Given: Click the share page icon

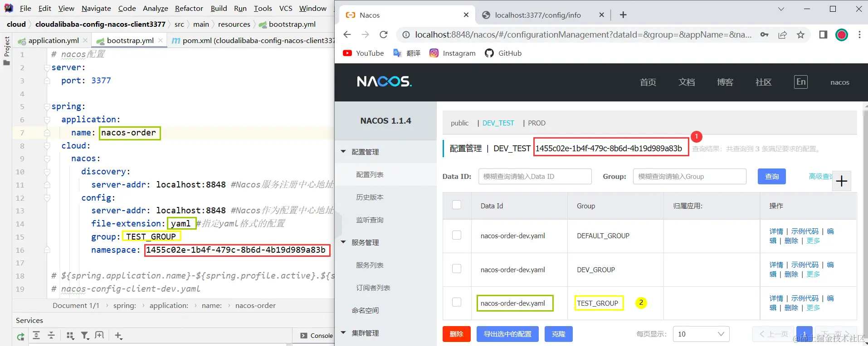Looking at the screenshot, I should point(783,34).
